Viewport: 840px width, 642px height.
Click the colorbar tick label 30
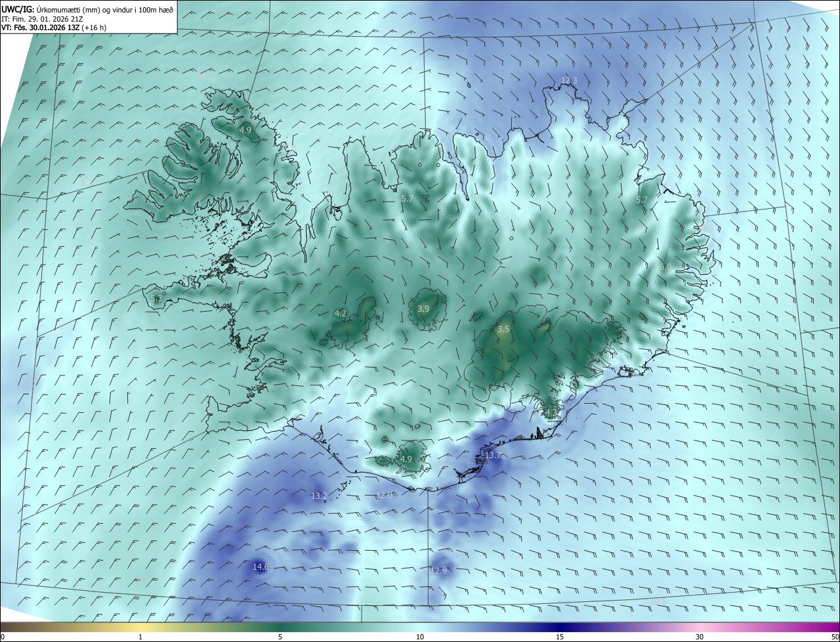pos(700,637)
